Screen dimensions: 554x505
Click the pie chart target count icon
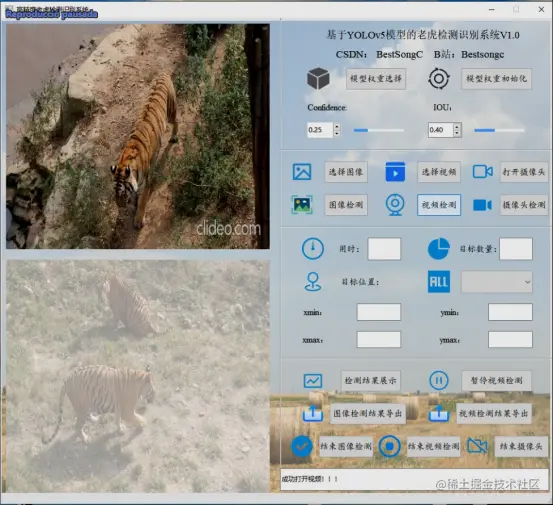point(438,248)
